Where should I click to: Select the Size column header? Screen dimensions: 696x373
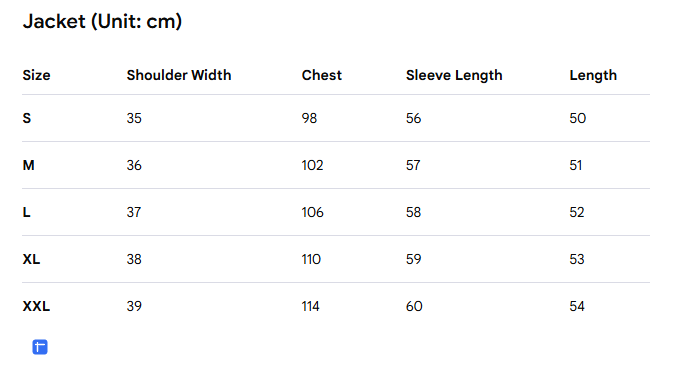tap(36, 75)
